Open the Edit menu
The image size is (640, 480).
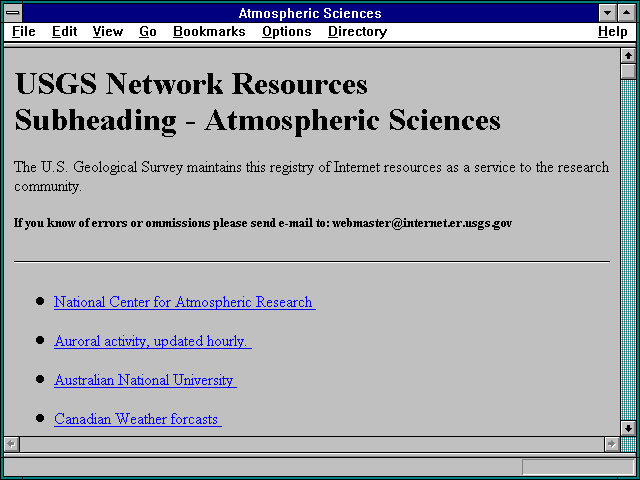[64, 31]
